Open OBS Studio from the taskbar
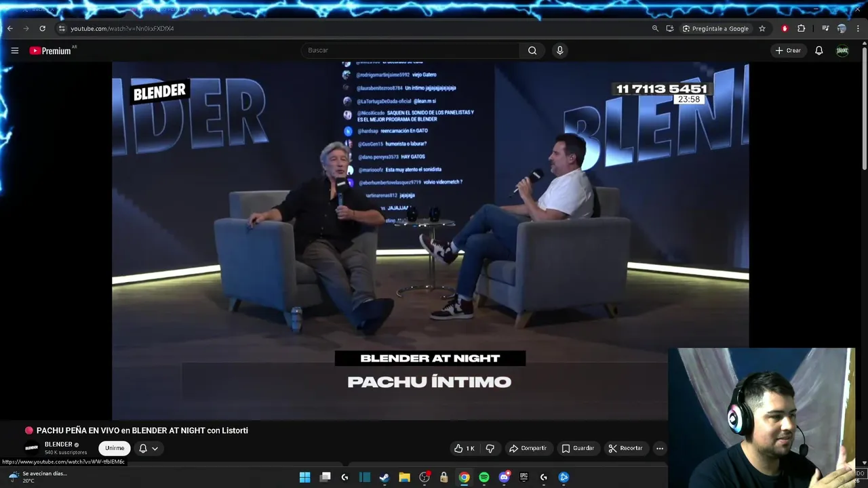Viewport: 868px width, 488px height. click(425, 477)
